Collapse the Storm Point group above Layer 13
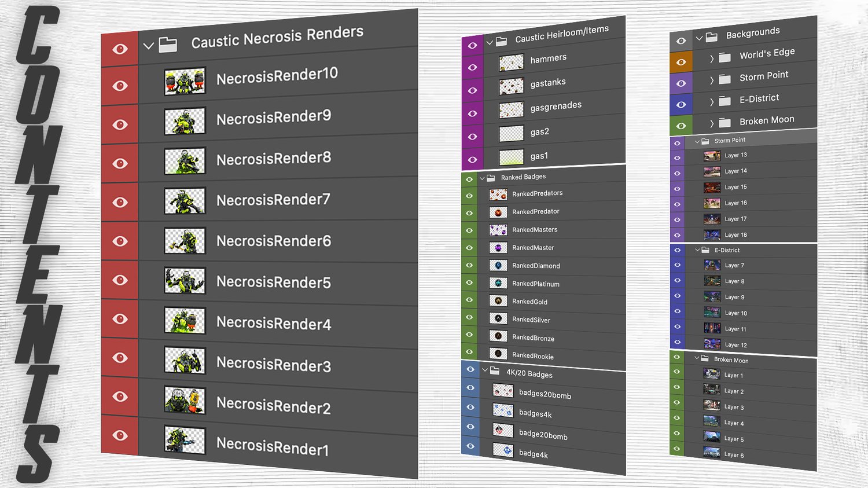The image size is (868, 488). (x=697, y=141)
